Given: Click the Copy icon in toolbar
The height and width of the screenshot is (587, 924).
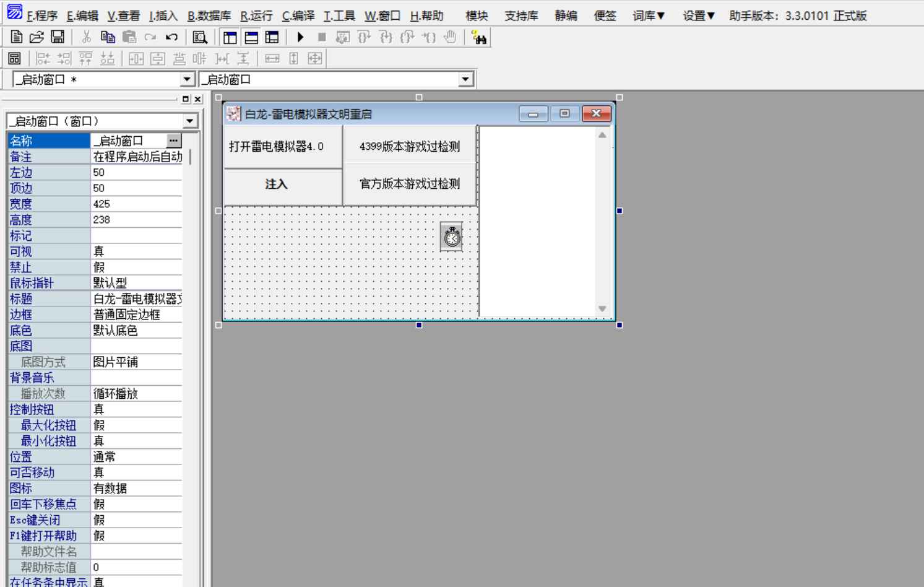Looking at the screenshot, I should pos(108,37).
